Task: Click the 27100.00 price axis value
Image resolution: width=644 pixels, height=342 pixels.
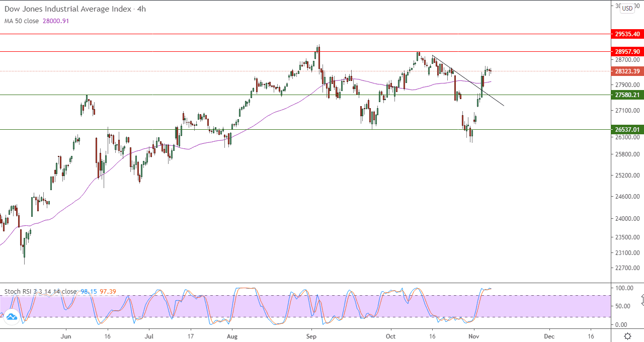Action: click(x=627, y=111)
